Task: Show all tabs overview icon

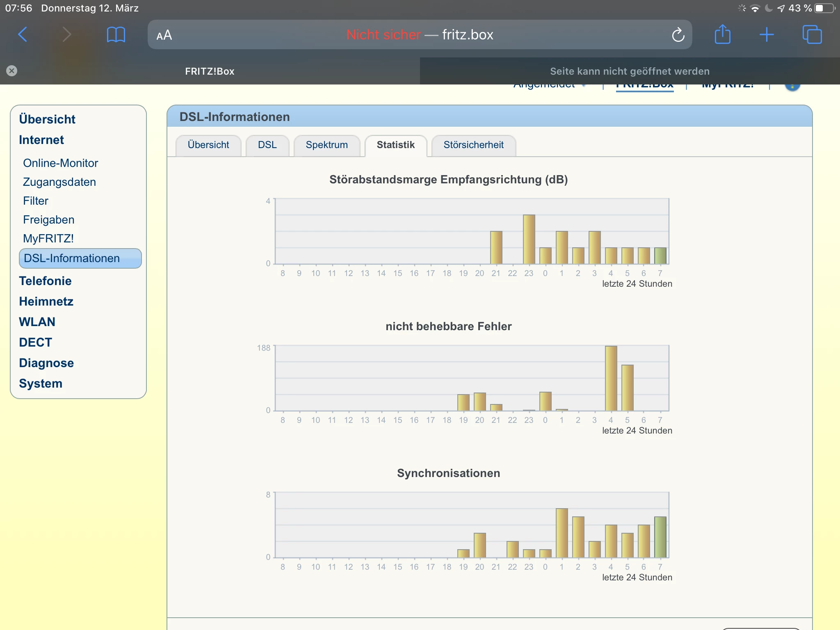Action: tap(812, 34)
